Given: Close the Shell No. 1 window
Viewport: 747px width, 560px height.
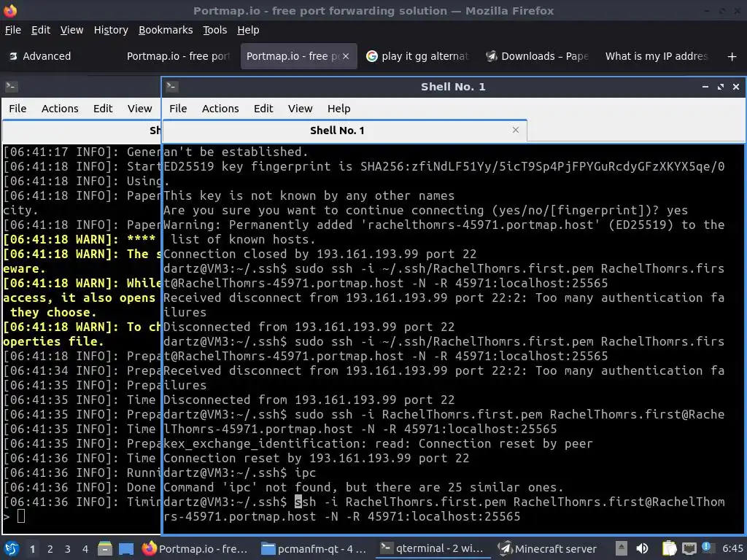Looking at the screenshot, I should 736,87.
